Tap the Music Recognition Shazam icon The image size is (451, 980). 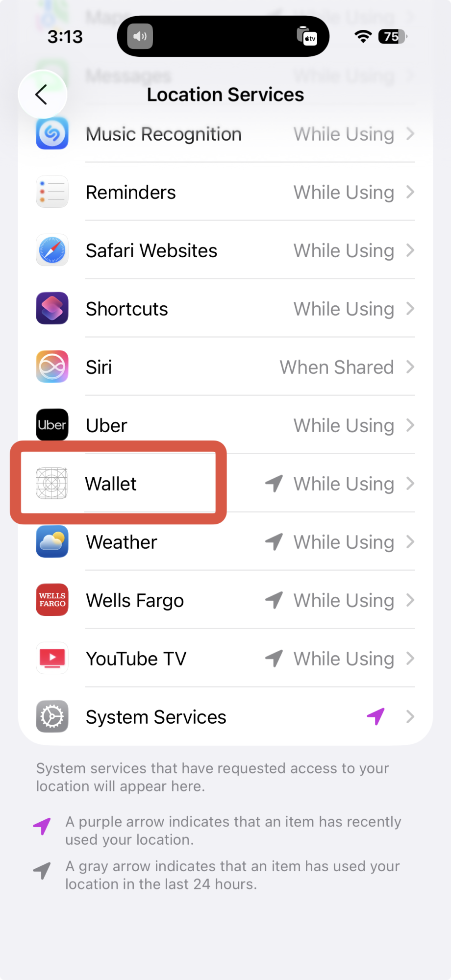(52, 133)
